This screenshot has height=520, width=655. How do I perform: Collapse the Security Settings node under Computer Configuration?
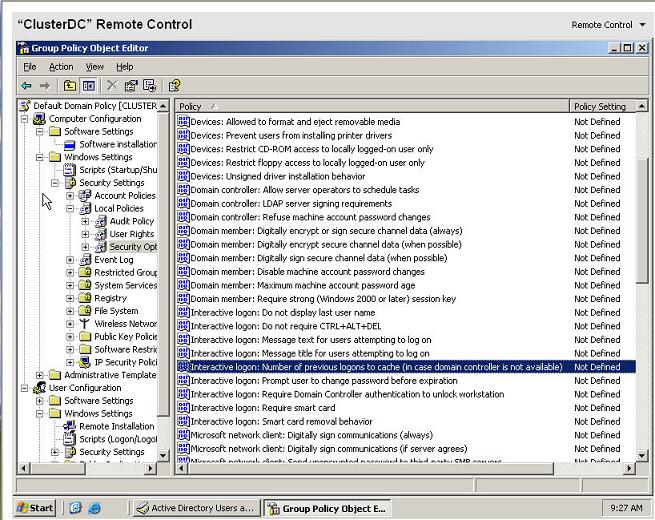(55, 183)
